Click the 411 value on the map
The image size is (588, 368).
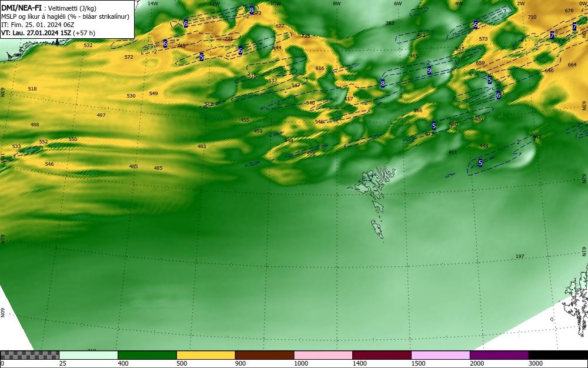coord(453,152)
